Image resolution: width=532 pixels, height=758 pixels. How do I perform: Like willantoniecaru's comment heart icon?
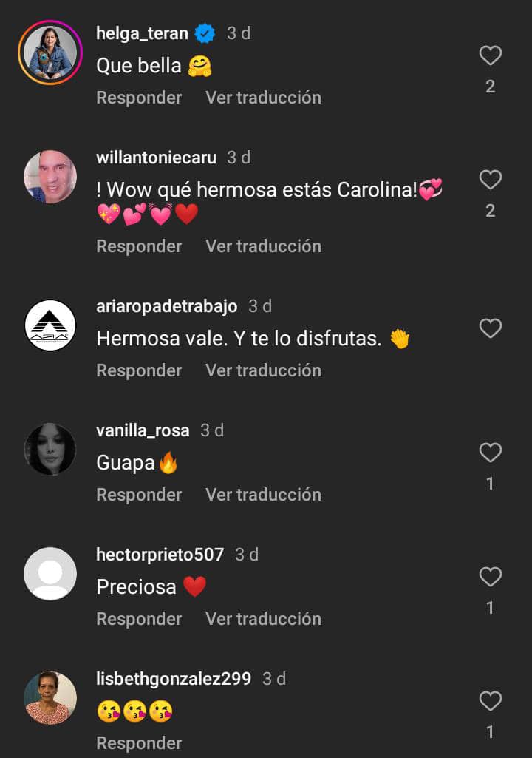tap(491, 180)
